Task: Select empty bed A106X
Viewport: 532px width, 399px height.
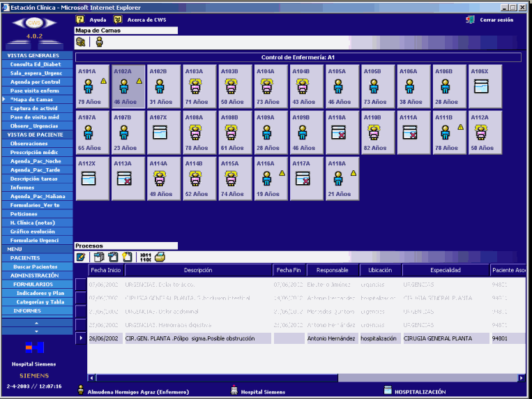Action: click(x=480, y=86)
